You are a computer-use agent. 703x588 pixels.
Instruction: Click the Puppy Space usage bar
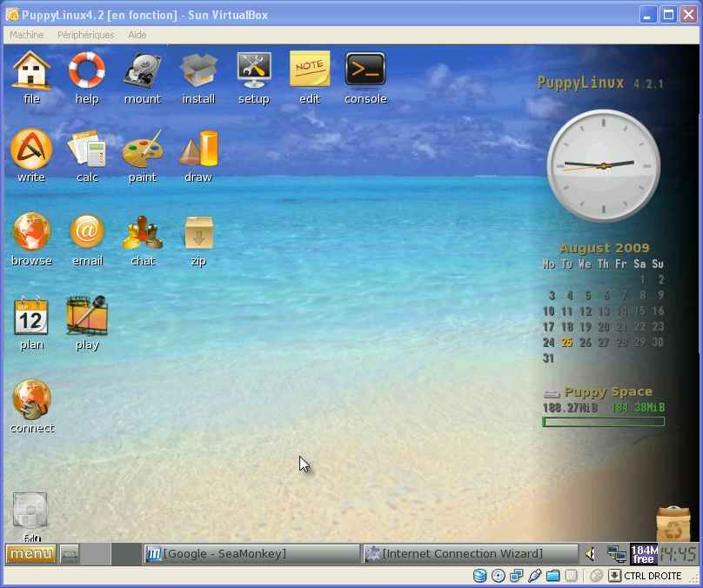point(604,422)
